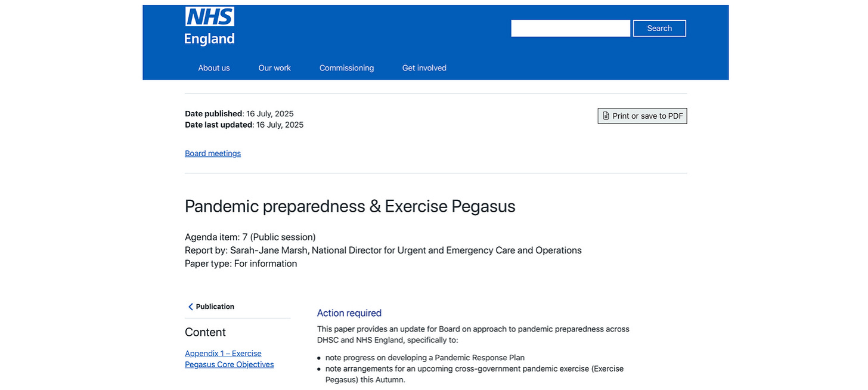Click Print or save to PDF button
The height and width of the screenshot is (390, 868).
[643, 116]
